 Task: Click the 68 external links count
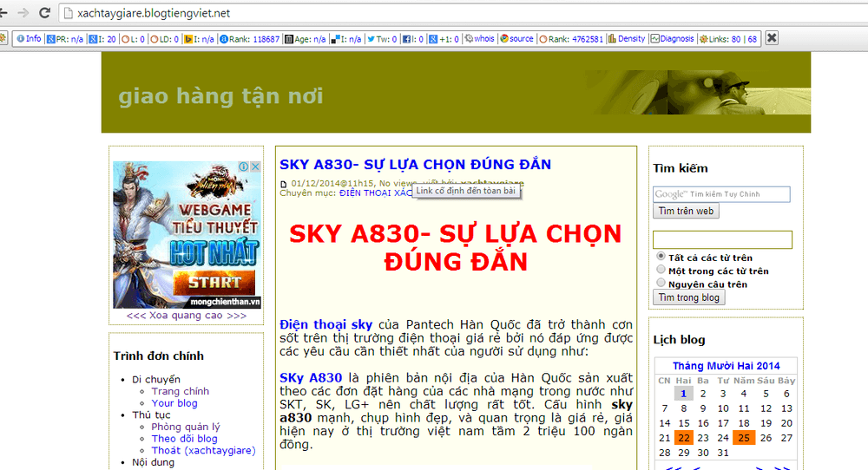pyautogui.click(x=753, y=39)
